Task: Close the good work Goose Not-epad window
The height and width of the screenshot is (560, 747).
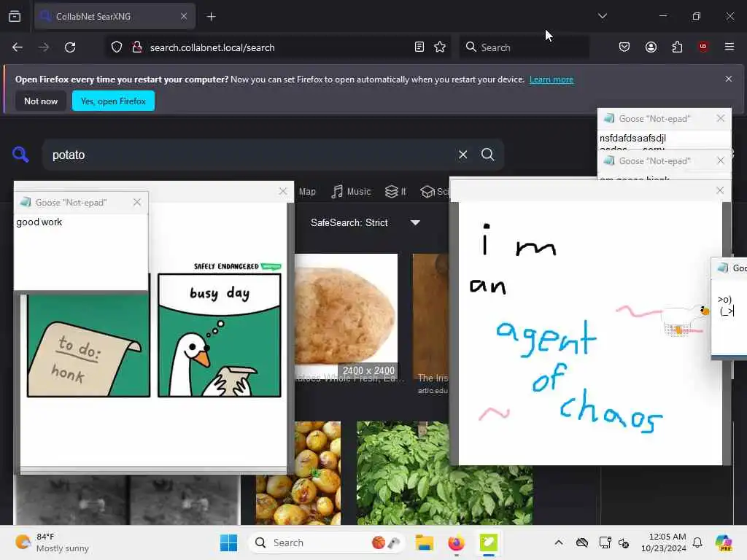Action: pyautogui.click(x=137, y=203)
